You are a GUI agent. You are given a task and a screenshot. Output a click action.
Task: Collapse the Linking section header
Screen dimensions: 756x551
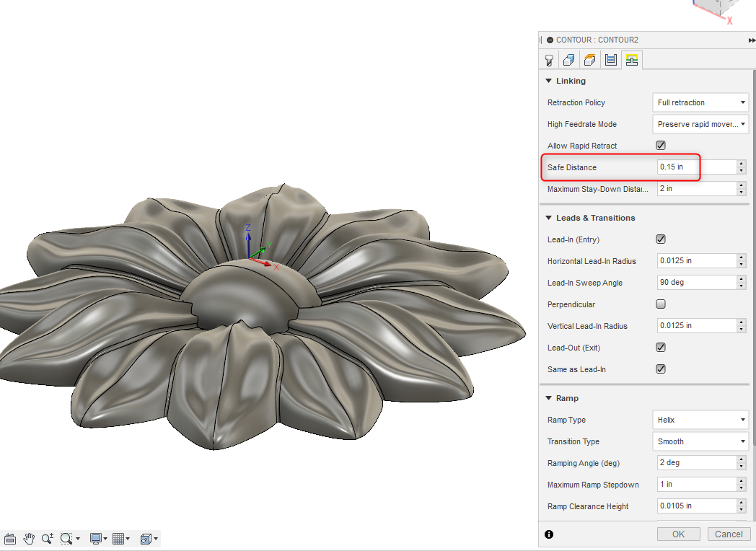pos(548,81)
